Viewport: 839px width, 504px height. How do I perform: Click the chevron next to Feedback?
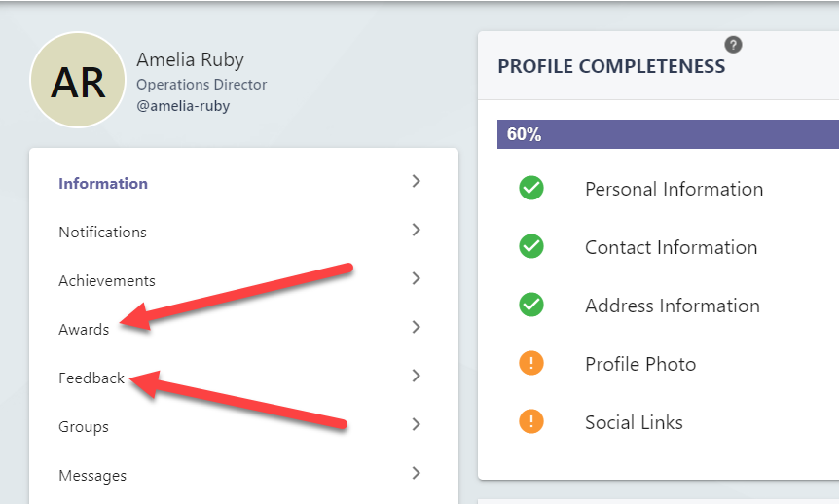pos(417,377)
